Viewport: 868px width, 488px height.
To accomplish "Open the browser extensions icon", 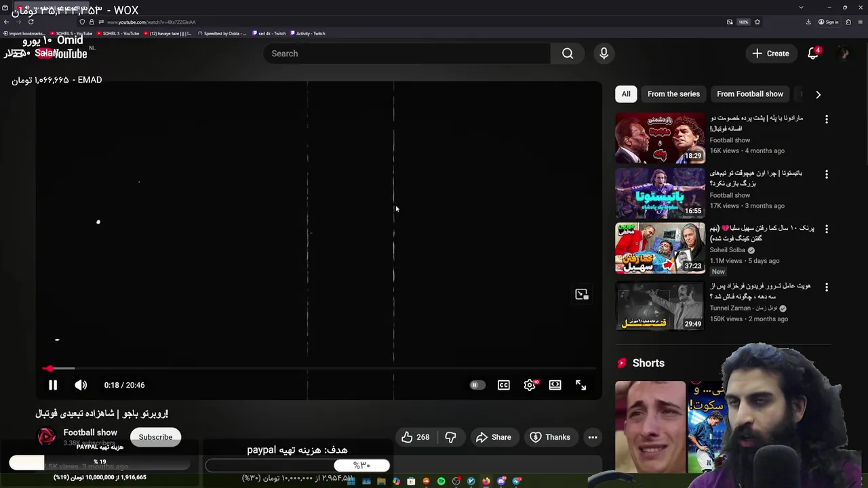I will tap(848, 22).
